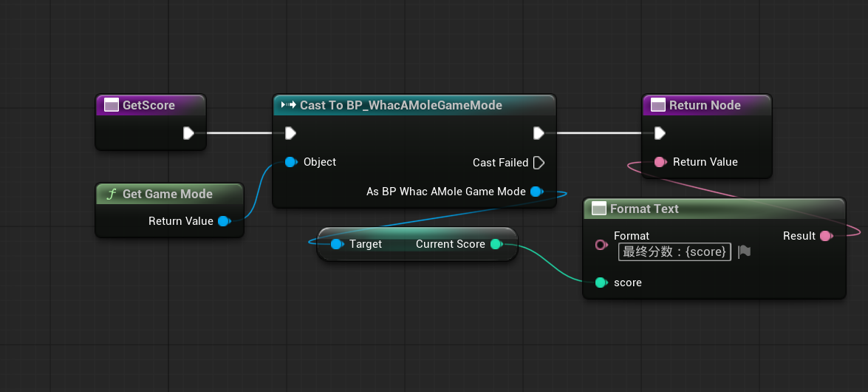
Task: Click the score input pin on Format Text
Action: coord(601,283)
